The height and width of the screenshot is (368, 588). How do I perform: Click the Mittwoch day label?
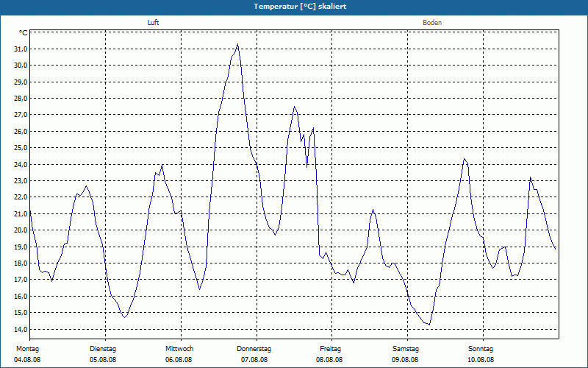coord(179,349)
